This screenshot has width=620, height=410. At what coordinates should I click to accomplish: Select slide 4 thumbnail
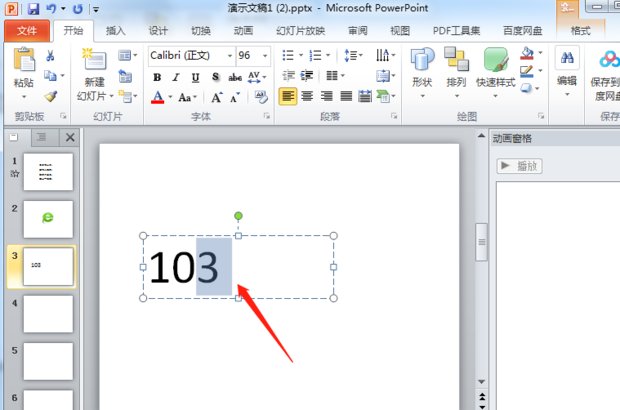click(48, 314)
